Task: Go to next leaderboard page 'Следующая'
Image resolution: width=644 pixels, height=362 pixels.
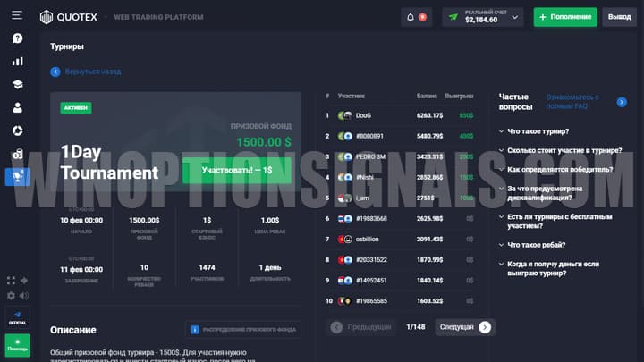Action: pyautogui.click(x=464, y=327)
